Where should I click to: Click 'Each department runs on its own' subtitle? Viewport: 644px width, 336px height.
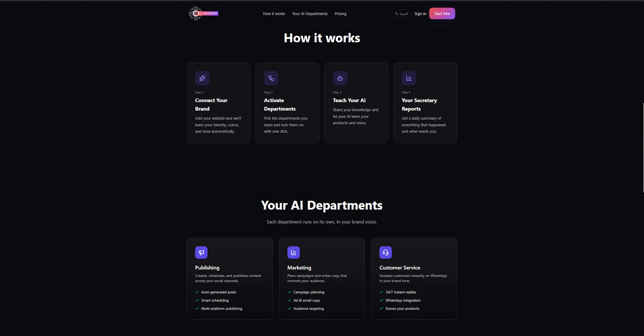322,222
